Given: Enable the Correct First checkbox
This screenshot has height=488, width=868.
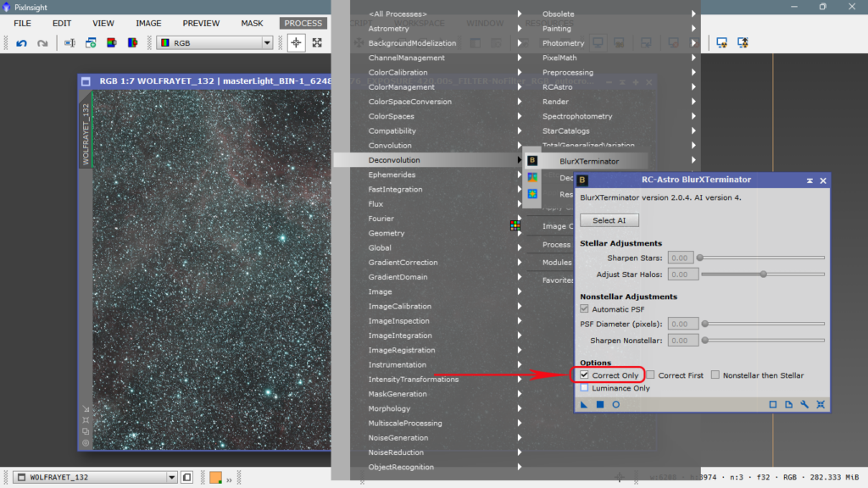Looking at the screenshot, I should 651,375.
